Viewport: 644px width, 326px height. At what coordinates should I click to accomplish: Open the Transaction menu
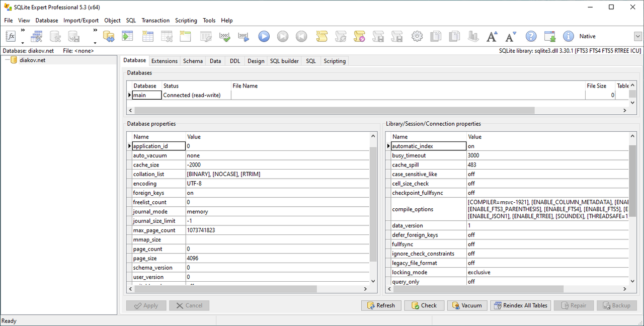click(155, 21)
